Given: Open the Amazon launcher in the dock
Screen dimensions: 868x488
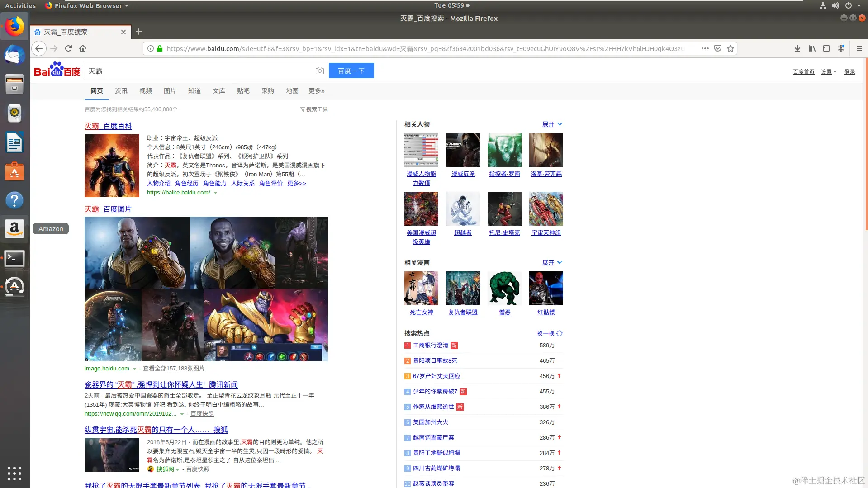Looking at the screenshot, I should [14, 229].
